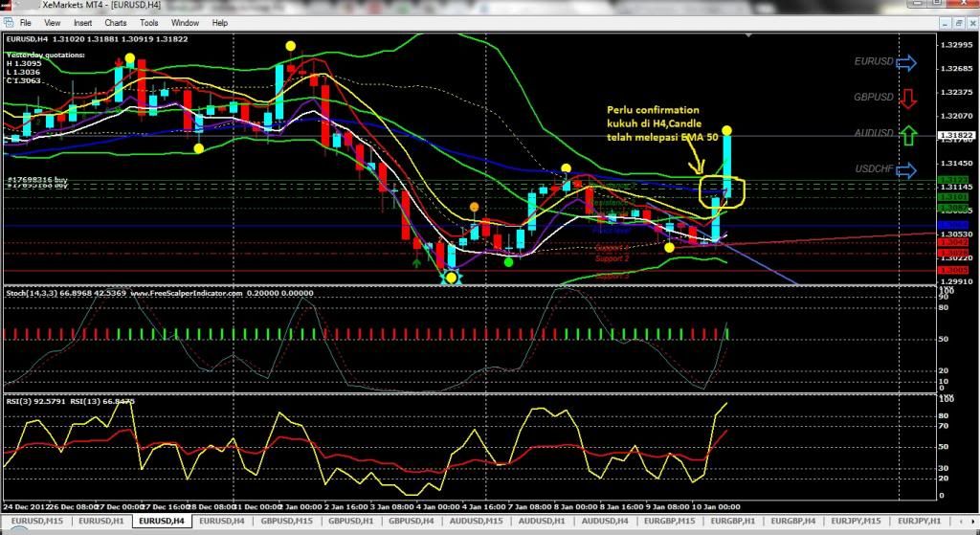Image resolution: width=980 pixels, height=535 pixels.
Task: Open the Tools menu
Action: (x=149, y=22)
